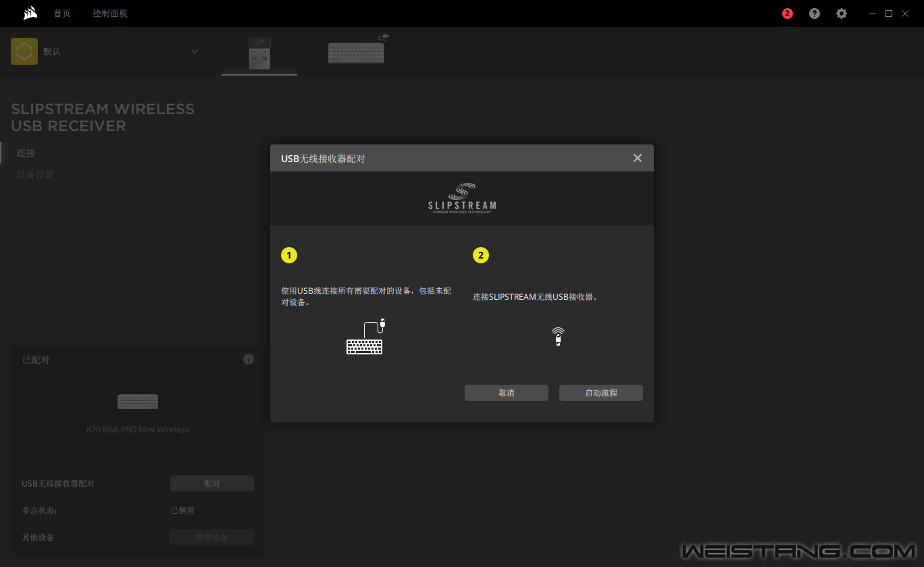Click the 已禁用 multipoint status text
This screenshot has height=567, width=924.
click(x=182, y=510)
